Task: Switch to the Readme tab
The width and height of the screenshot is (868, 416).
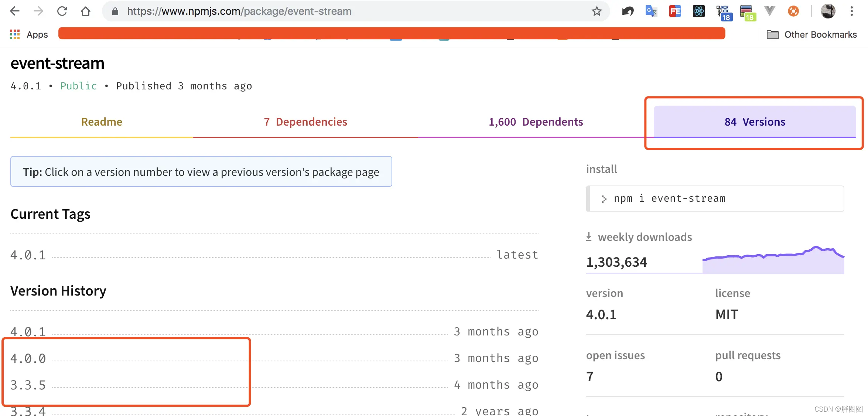Action: tap(102, 122)
